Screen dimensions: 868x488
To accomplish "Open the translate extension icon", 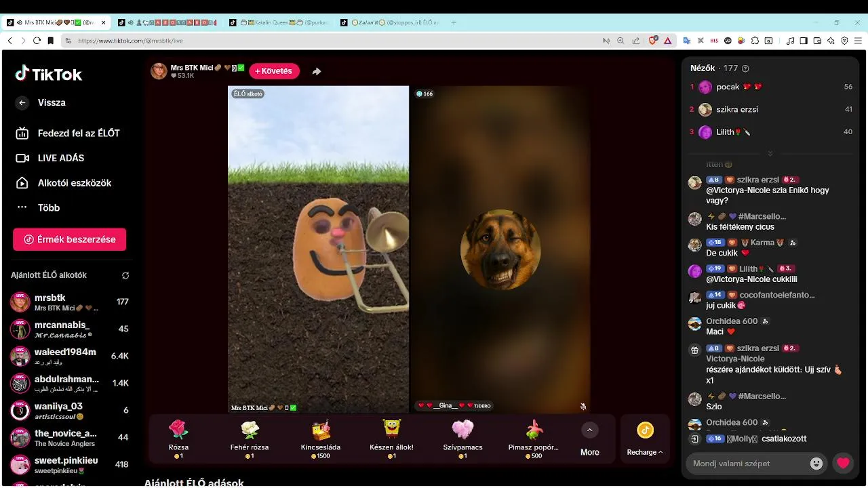I will [687, 41].
